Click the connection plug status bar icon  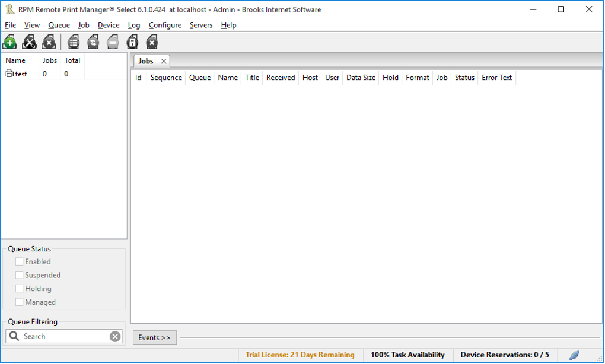(x=574, y=355)
